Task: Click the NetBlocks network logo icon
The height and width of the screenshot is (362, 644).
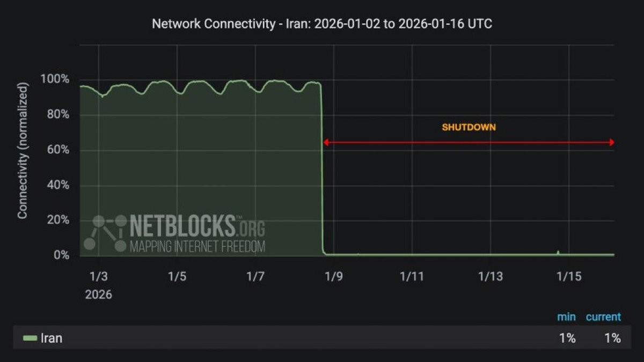Action: 105,233
